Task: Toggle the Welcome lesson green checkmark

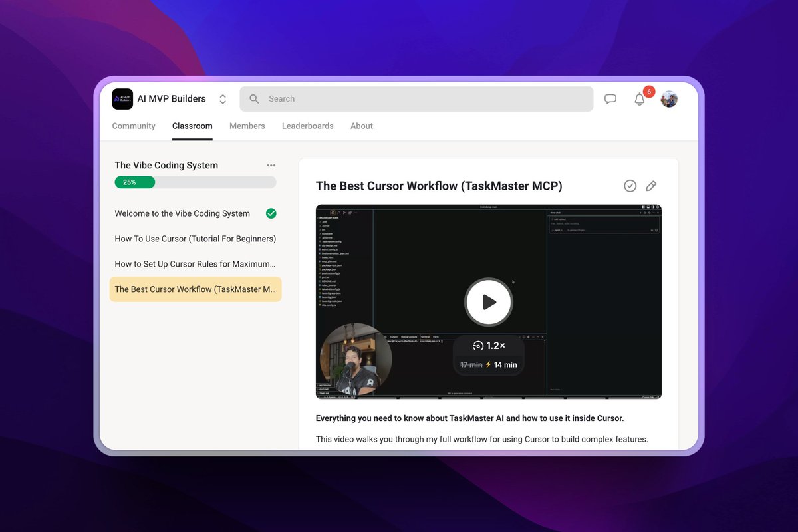Action: click(x=271, y=213)
